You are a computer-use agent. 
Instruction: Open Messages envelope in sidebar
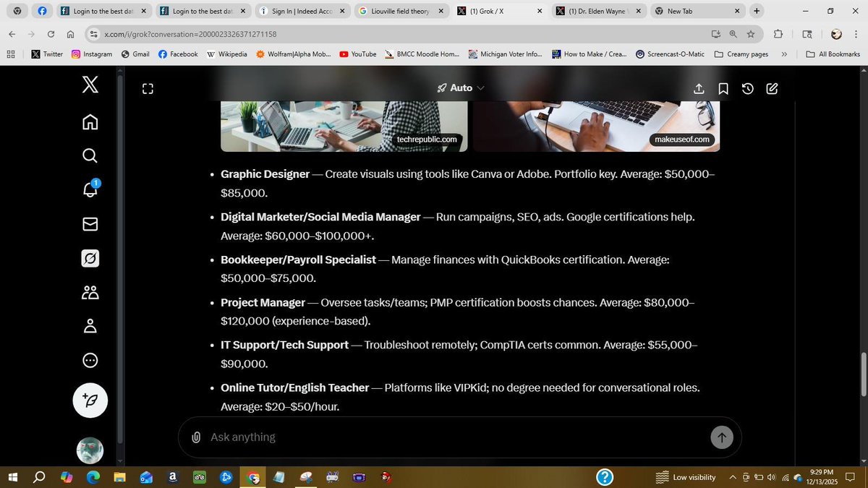click(90, 224)
